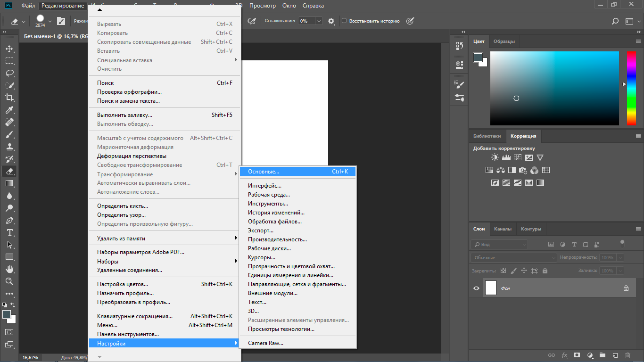Open the Файл menu
644x362 pixels.
tap(28, 6)
